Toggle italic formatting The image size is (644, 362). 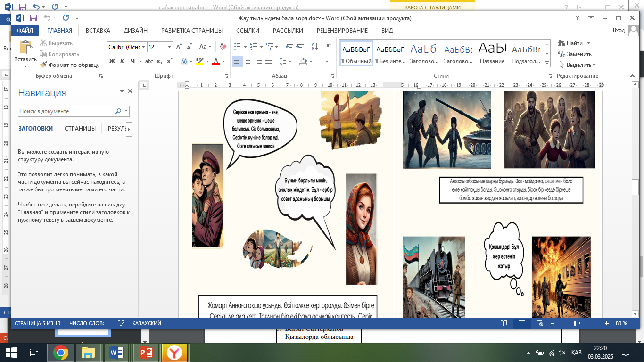click(122, 61)
